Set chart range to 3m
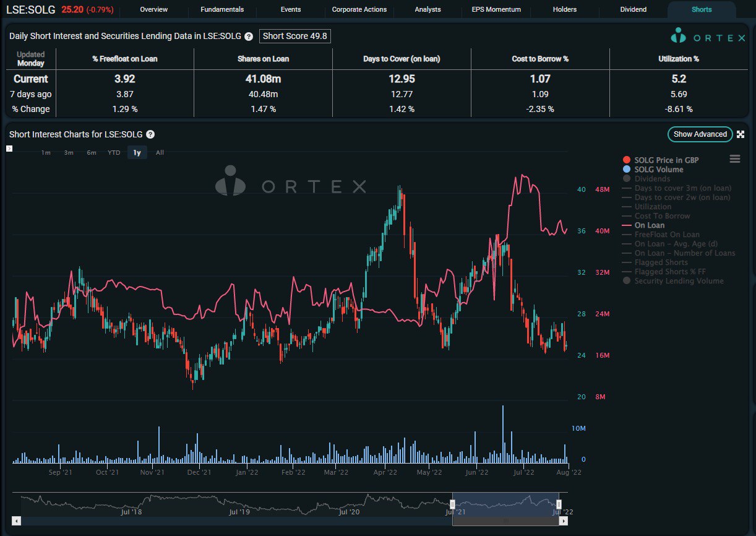 pos(69,152)
